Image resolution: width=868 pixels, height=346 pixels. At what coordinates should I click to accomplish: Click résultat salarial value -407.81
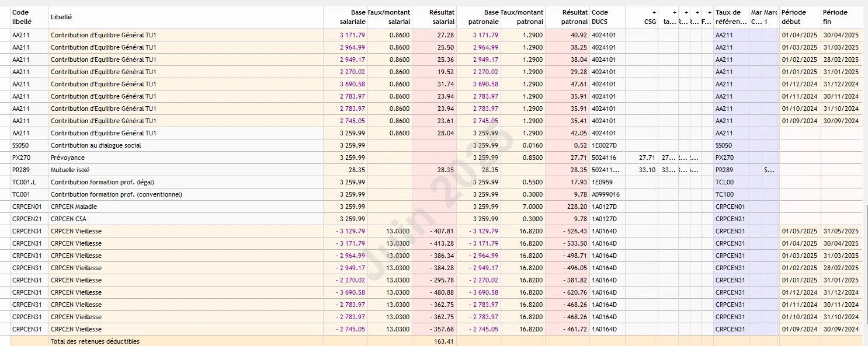(442, 231)
